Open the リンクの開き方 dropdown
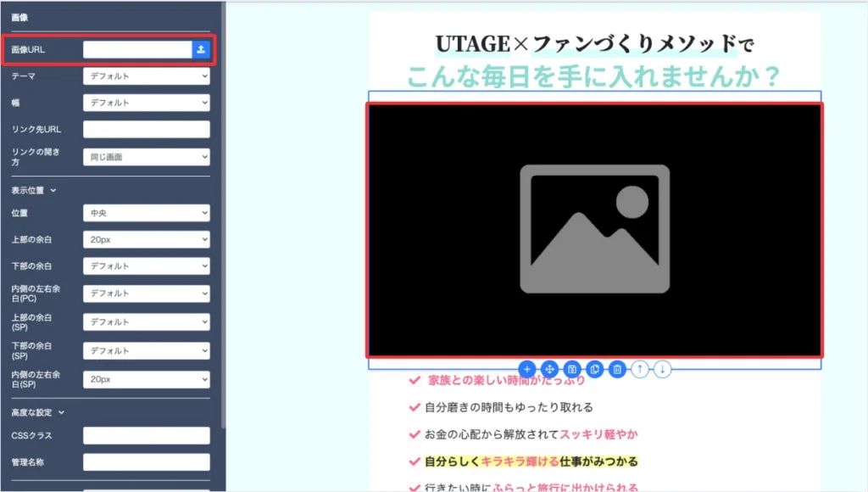868x492 pixels. point(146,157)
